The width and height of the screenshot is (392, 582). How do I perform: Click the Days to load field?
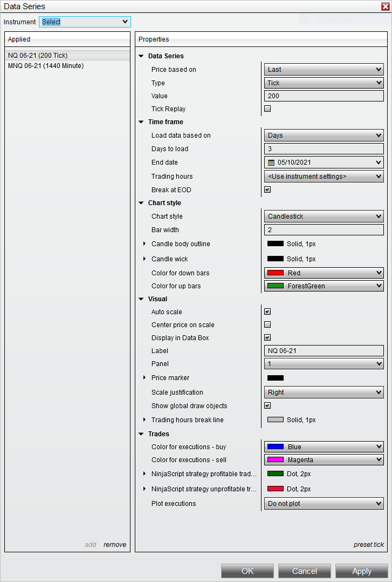pyautogui.click(x=324, y=149)
